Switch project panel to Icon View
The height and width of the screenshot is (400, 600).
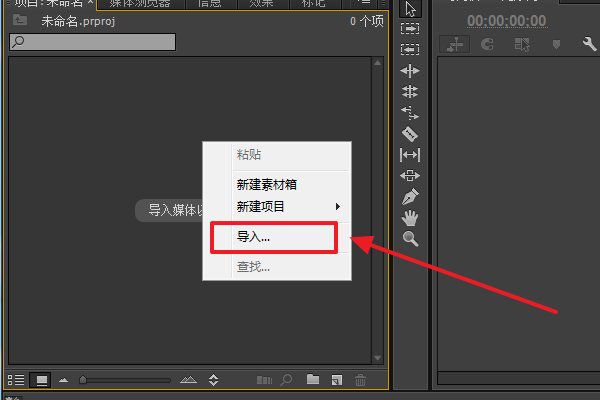click(41, 380)
